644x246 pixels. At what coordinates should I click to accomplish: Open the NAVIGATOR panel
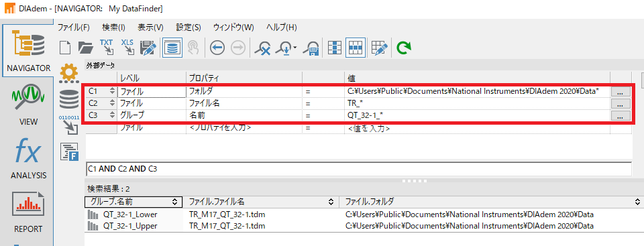pos(28,50)
